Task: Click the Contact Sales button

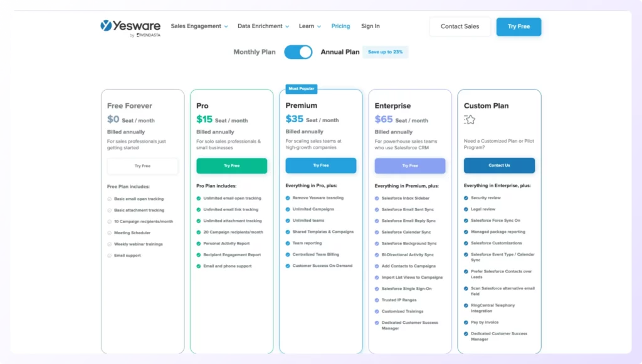Action: coord(460,26)
